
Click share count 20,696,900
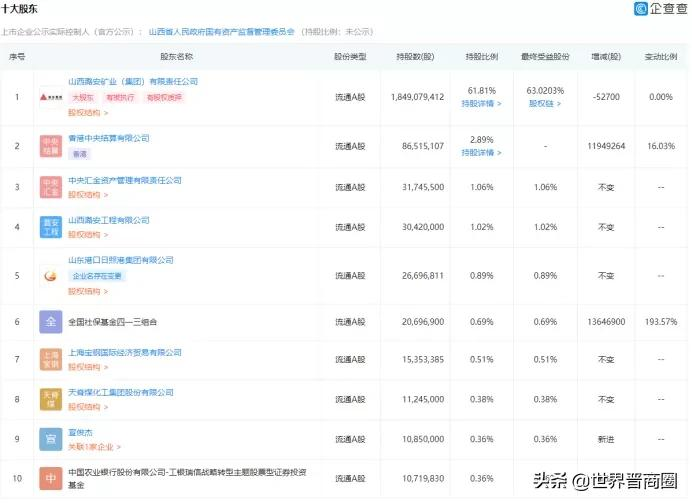[423, 322]
